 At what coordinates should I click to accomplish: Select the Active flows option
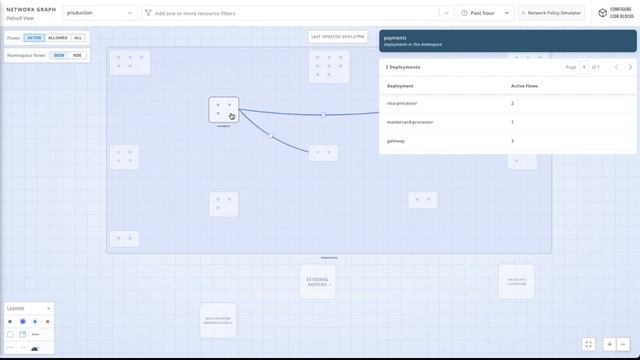tap(34, 38)
